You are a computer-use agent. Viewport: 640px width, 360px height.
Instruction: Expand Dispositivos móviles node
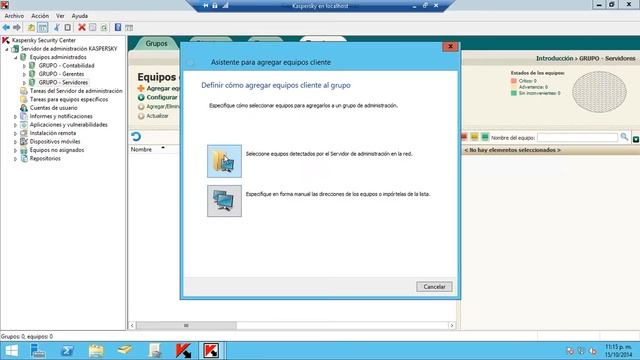[x=16, y=142]
